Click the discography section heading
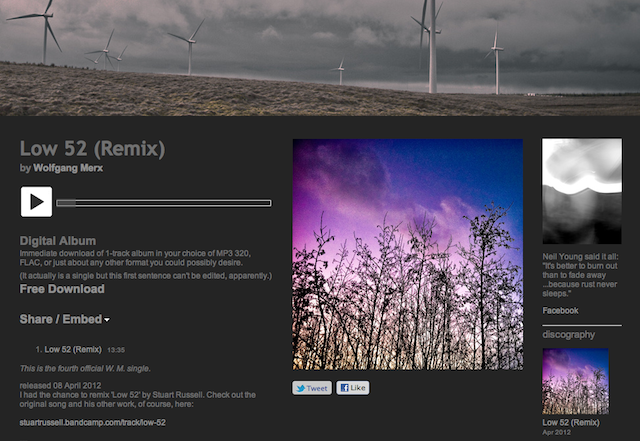This screenshot has width=640, height=441. 569,334
